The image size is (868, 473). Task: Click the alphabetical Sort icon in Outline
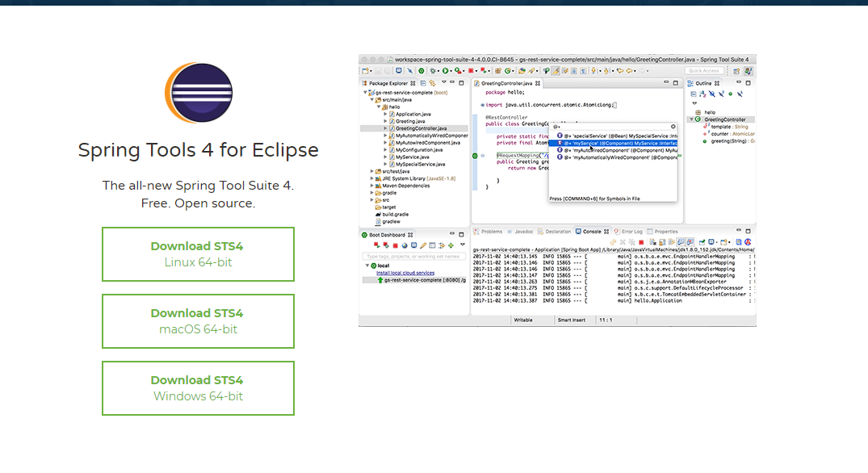tap(702, 94)
